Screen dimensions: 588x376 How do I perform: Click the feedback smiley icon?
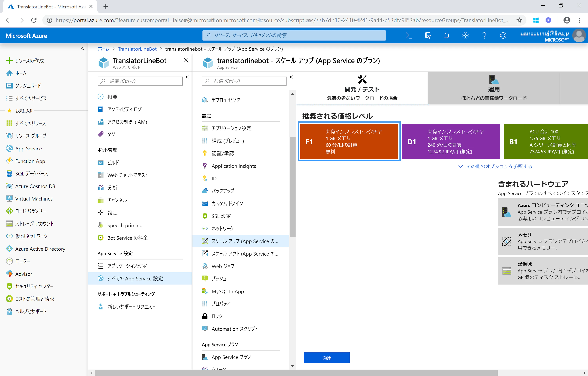(503, 35)
